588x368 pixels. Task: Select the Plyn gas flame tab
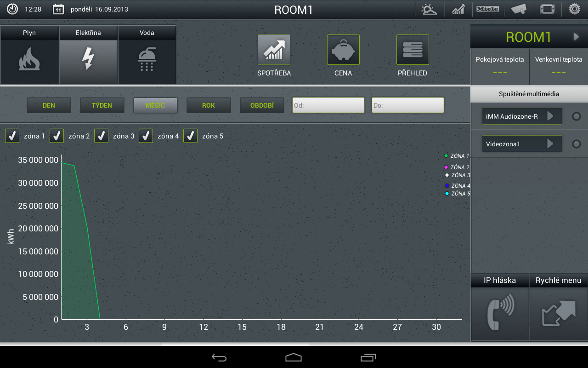click(x=29, y=55)
